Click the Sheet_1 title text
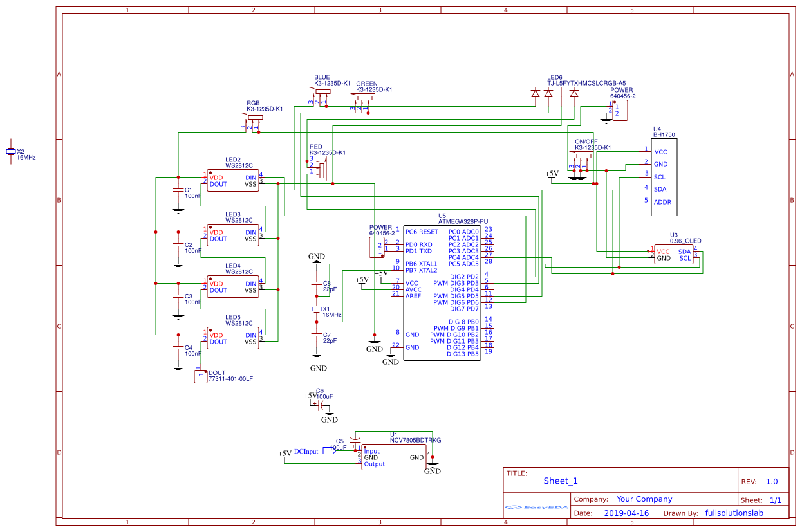This screenshot has height=532, width=802. click(x=561, y=481)
